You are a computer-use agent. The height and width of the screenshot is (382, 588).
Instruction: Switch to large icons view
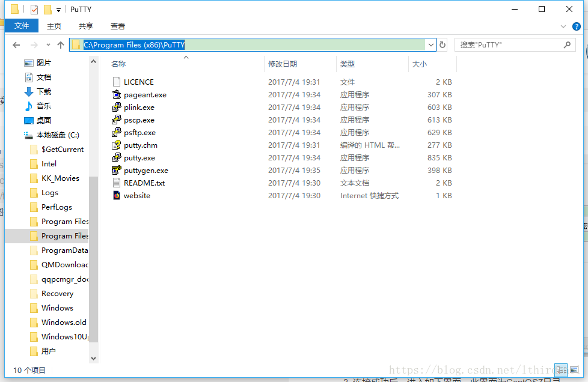coord(574,370)
